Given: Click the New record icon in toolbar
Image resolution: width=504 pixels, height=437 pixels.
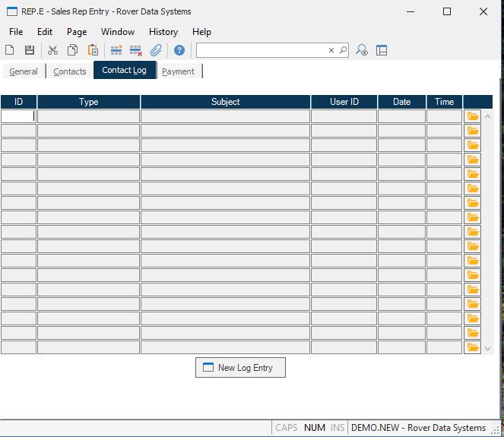Looking at the screenshot, I should click(10, 50).
